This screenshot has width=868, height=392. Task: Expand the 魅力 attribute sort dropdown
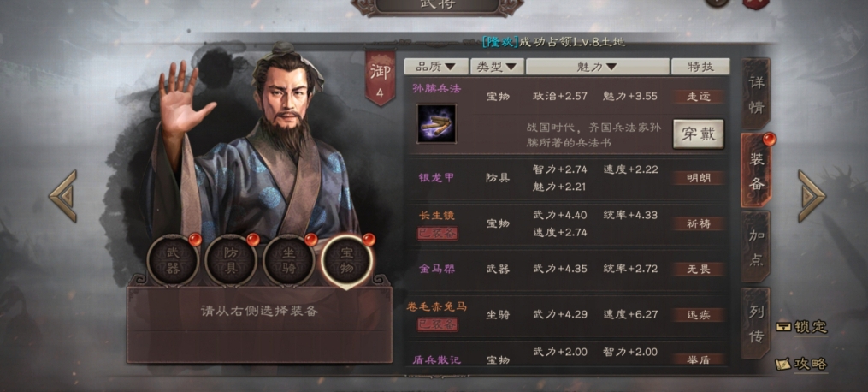(597, 67)
